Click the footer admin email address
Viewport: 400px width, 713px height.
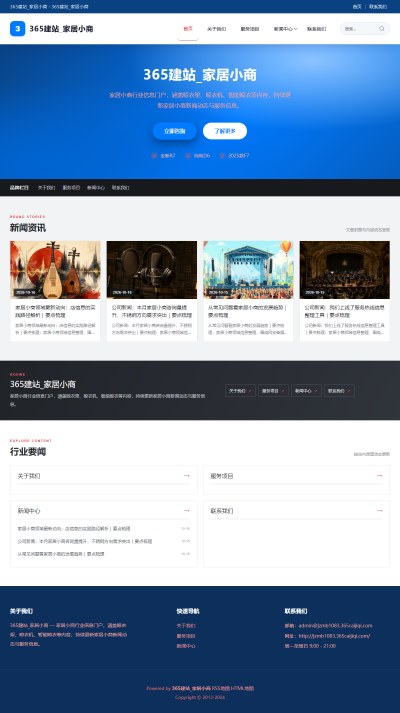coord(335,626)
